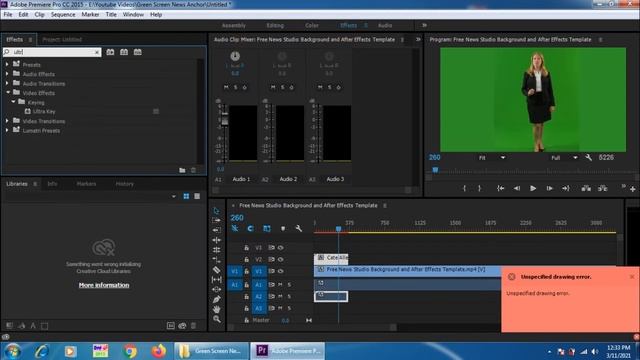
Task: Open the Sequence menu
Action: point(63,14)
